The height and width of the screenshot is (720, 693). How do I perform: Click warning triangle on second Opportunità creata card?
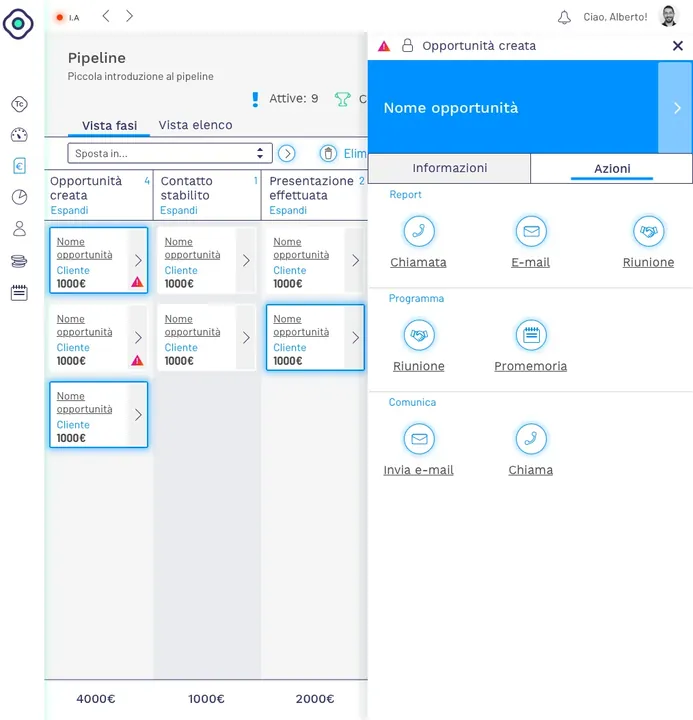(137, 360)
